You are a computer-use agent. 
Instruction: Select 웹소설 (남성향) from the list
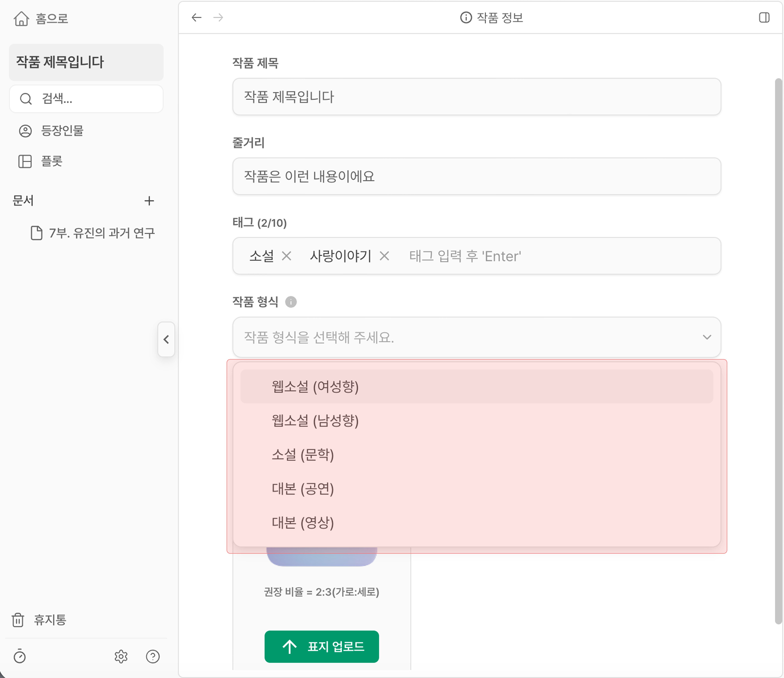pyautogui.click(x=477, y=421)
